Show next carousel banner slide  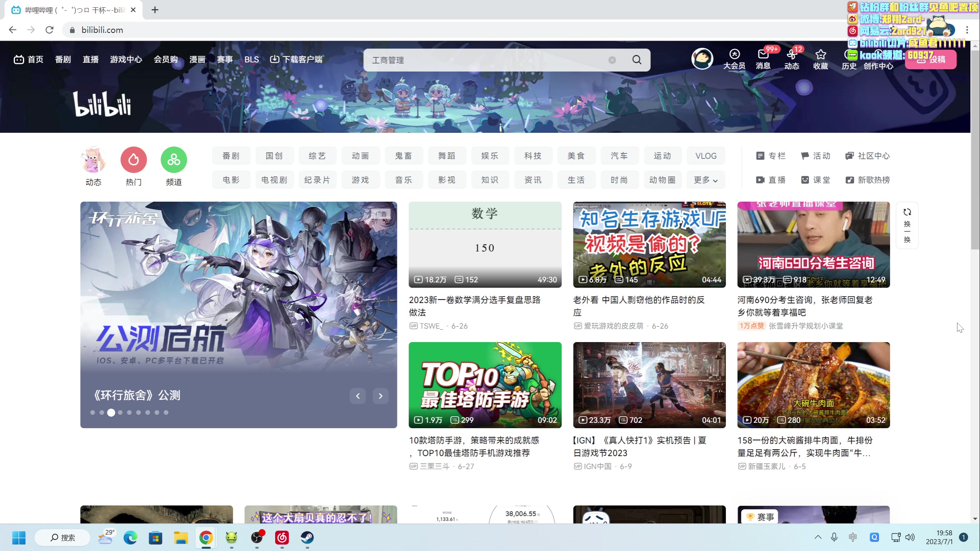point(381,396)
